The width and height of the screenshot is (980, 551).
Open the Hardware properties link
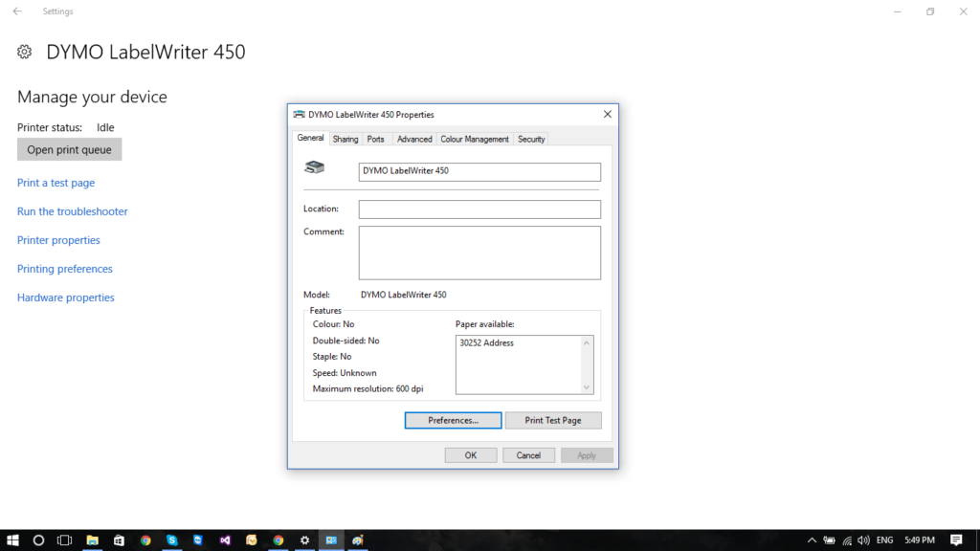pyautogui.click(x=66, y=298)
